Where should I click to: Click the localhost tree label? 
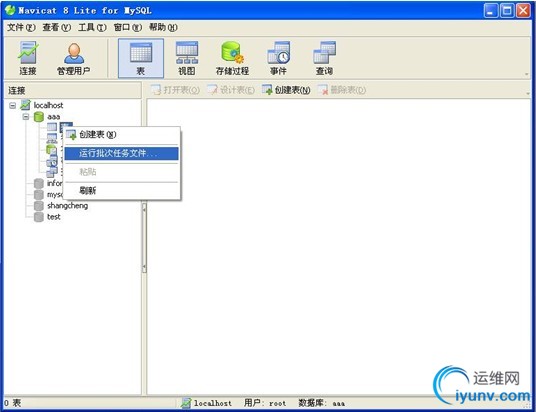48,105
